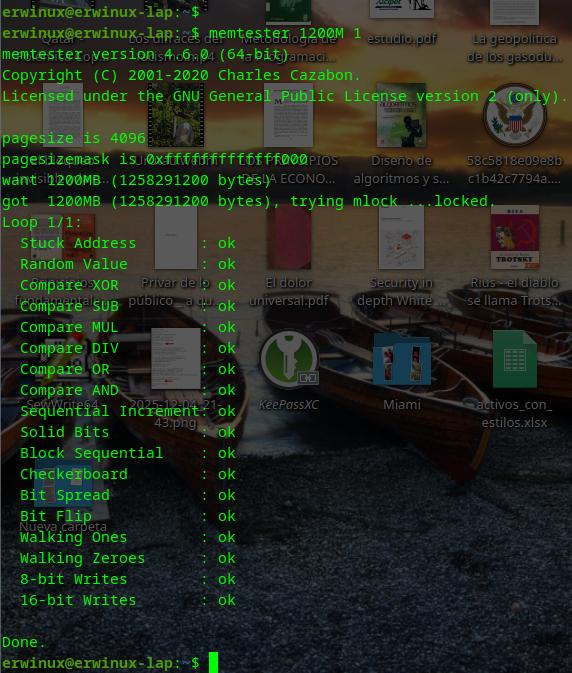Click the GNU General Public License line
Image resolution: width=572 pixels, height=673 pixels.
[x=285, y=96]
